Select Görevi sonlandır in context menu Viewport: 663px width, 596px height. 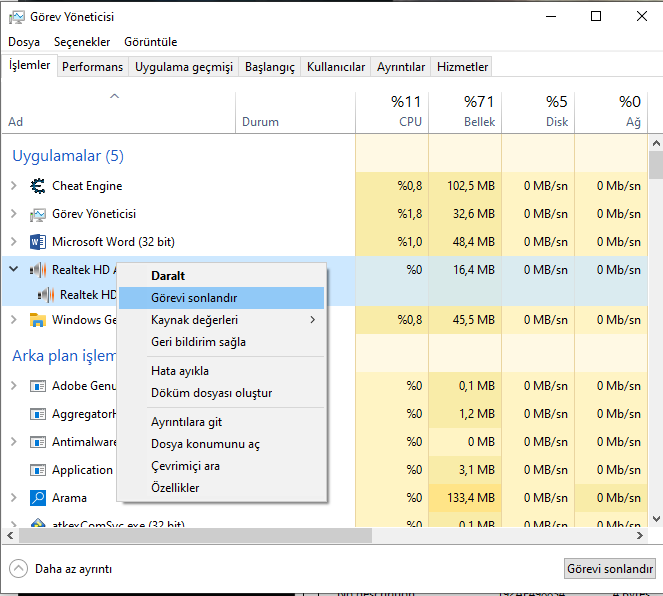(x=222, y=298)
